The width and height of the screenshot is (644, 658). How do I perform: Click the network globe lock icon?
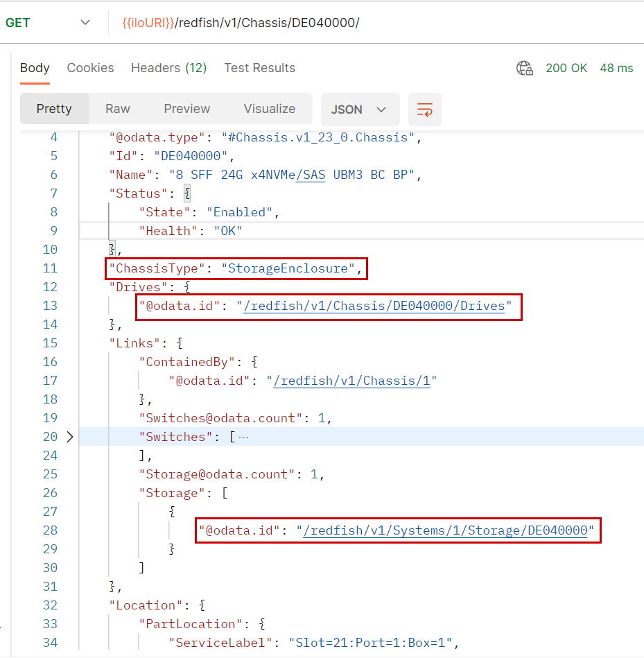525,68
